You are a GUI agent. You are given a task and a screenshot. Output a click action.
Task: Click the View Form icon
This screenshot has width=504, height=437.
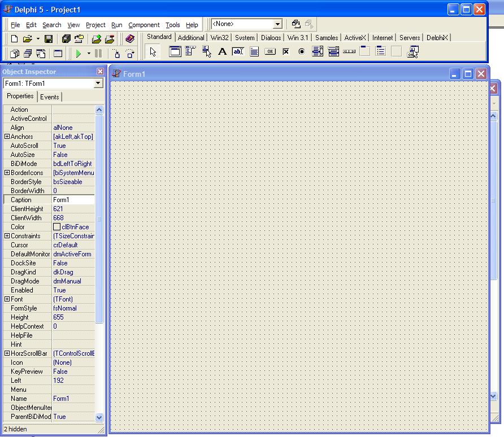point(28,53)
